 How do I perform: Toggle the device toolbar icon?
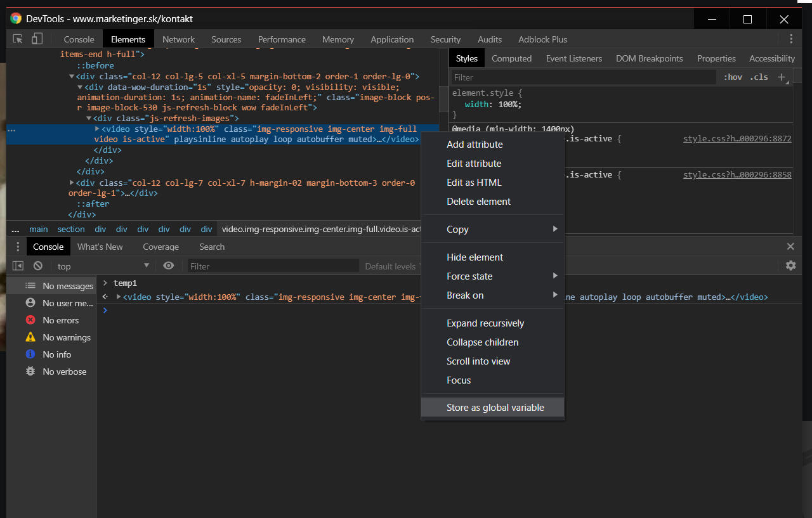(37, 39)
